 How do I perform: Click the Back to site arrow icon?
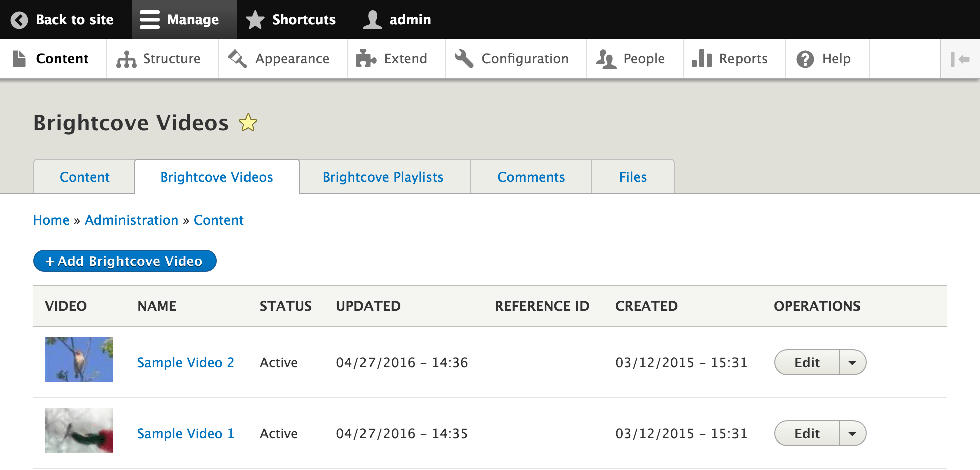click(19, 20)
